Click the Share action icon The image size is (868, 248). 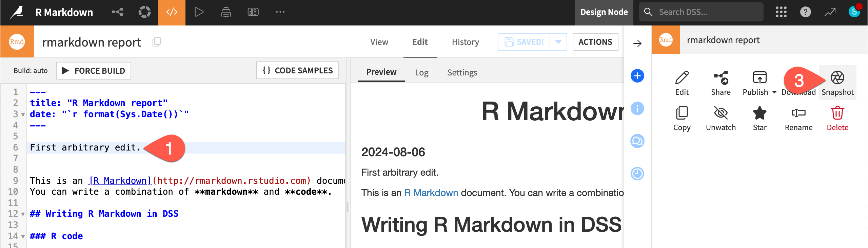click(721, 83)
